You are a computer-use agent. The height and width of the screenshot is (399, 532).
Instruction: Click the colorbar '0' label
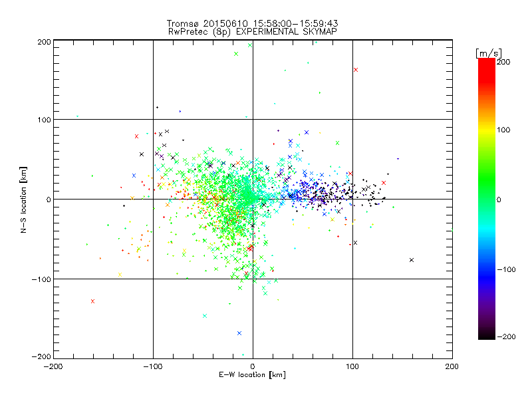pyautogui.click(x=499, y=199)
